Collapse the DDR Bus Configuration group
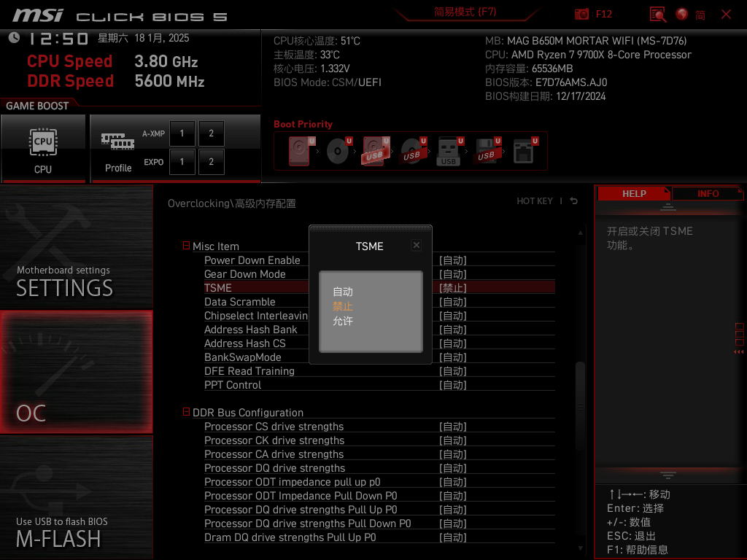This screenshot has height=560, width=747. pyautogui.click(x=186, y=412)
